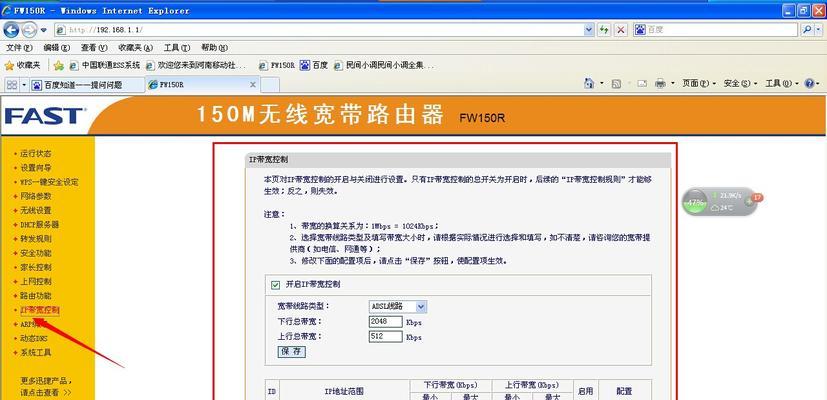Click the 下行总带宽 field showing 2048
The image size is (827, 400).
[386, 321]
